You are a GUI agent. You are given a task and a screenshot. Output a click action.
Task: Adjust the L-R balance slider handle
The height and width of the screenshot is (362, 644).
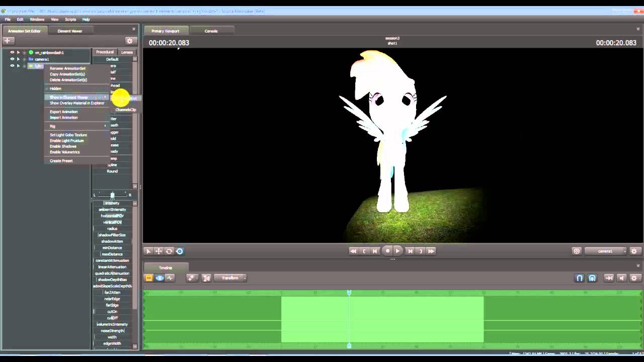112,195
